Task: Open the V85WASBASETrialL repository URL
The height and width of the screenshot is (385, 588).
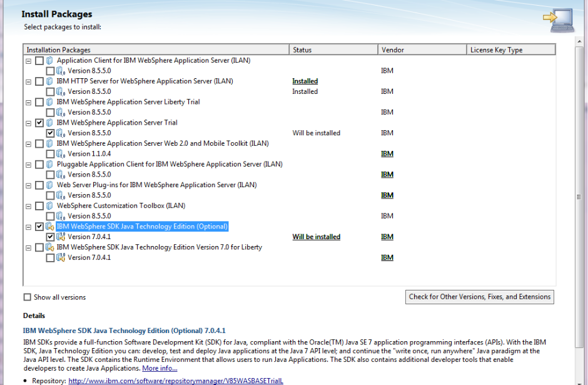Action: pyautogui.click(x=176, y=381)
